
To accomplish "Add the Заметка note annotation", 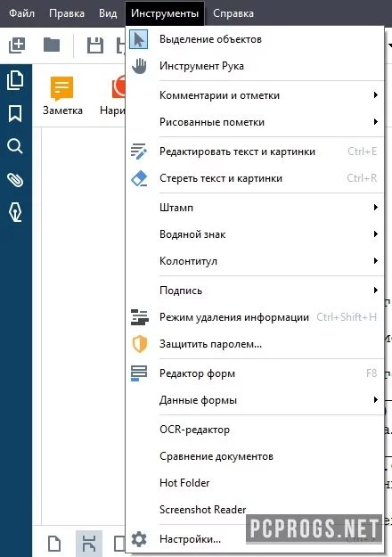I will [62, 96].
